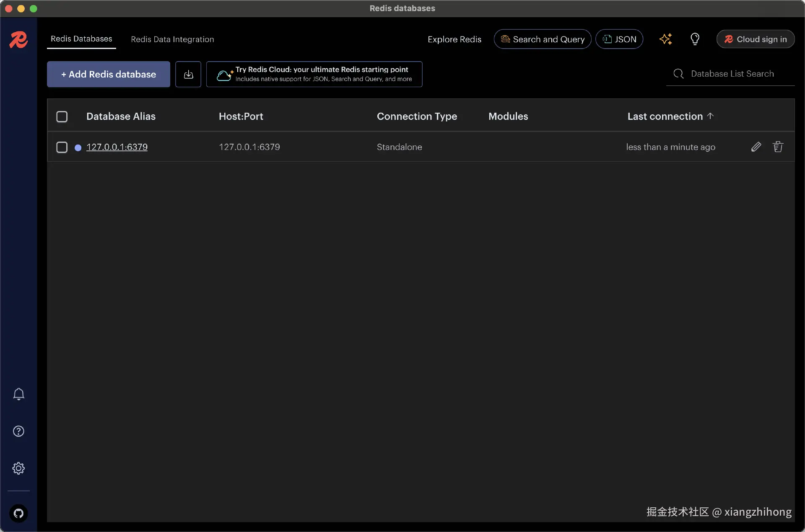The height and width of the screenshot is (532, 805).
Task: Check the box for 127.0.0.1:6379 row
Action: coord(62,147)
